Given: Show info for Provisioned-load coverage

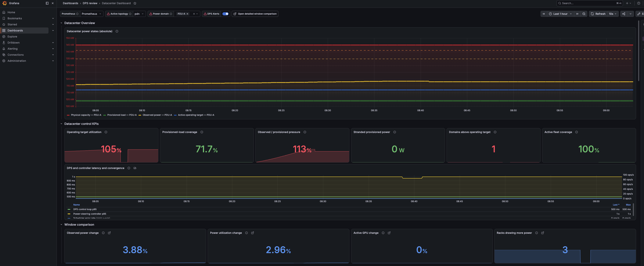Looking at the screenshot, I should (202, 132).
